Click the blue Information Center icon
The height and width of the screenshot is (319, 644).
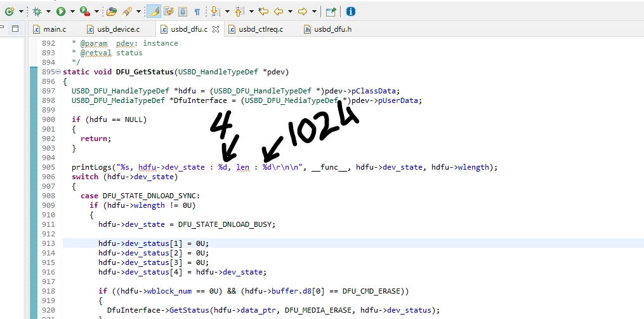350,11
